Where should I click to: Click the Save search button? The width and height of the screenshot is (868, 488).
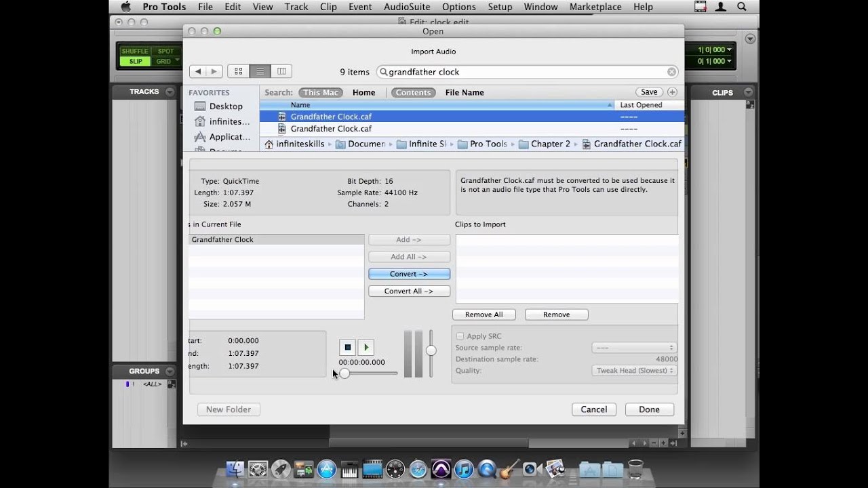pyautogui.click(x=649, y=92)
